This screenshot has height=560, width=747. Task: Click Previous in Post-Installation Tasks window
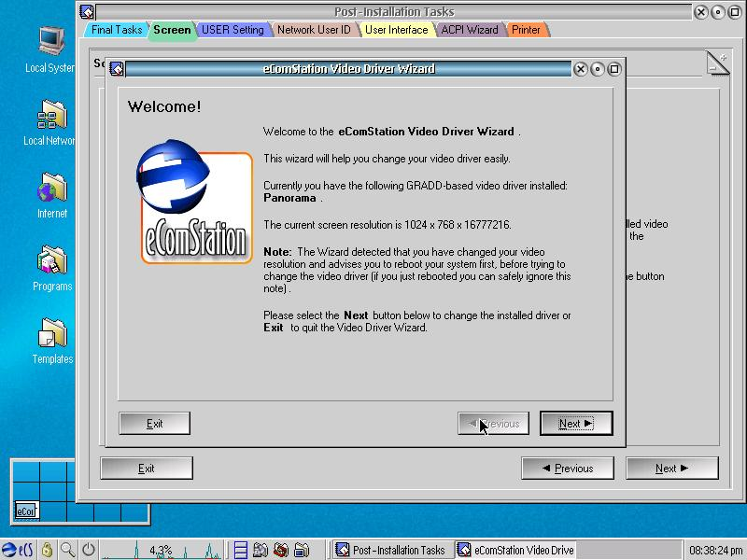pos(568,469)
